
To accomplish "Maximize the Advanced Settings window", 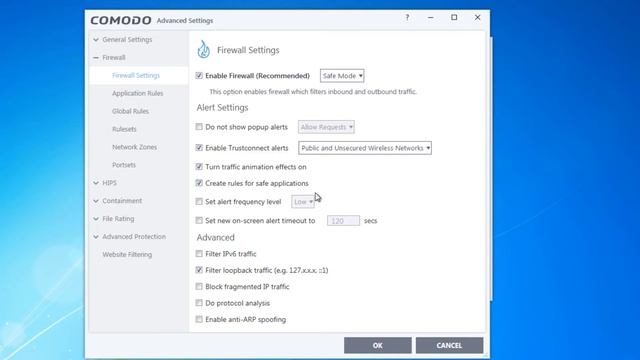I will pos(454,18).
